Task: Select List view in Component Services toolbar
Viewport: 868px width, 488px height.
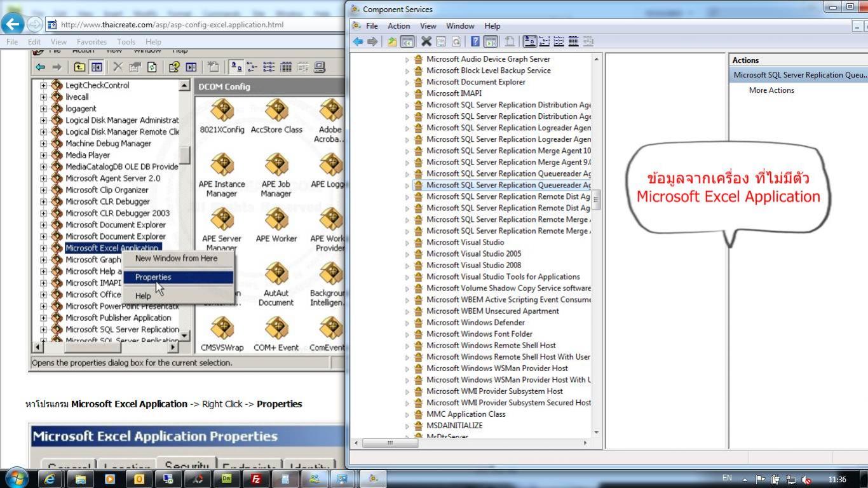Action: click(x=559, y=41)
